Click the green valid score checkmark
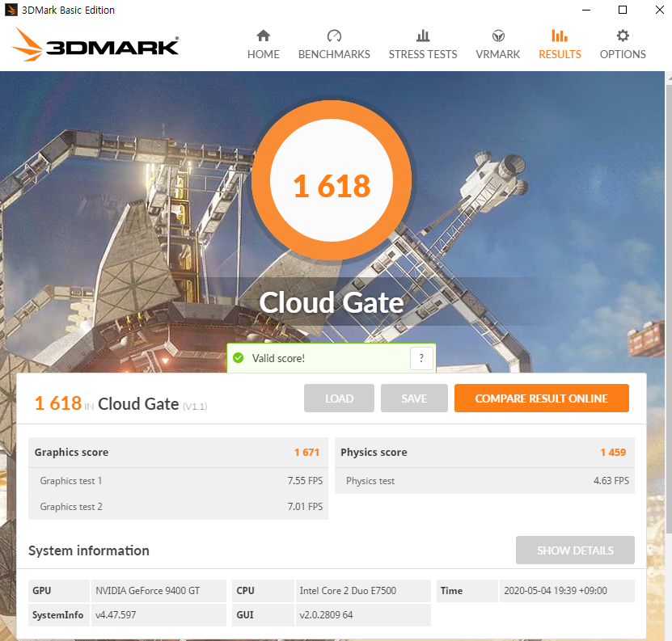The image size is (672, 641). click(238, 358)
